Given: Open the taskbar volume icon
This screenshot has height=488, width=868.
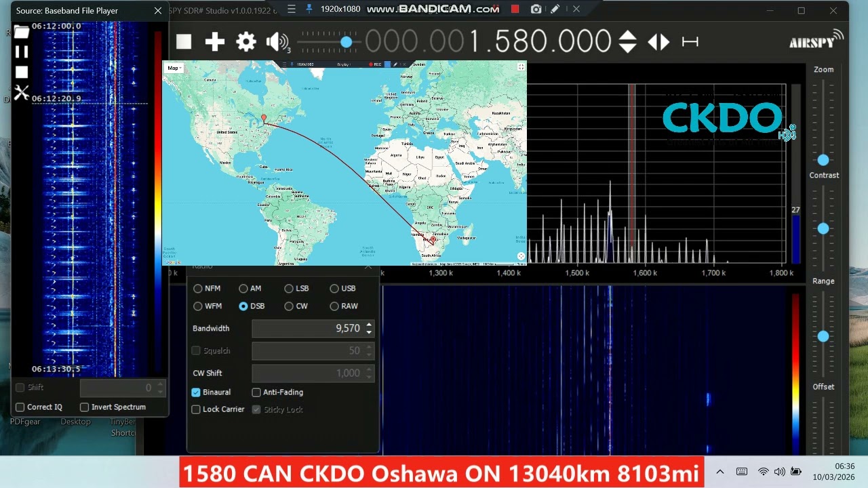Looking at the screenshot, I should pyautogui.click(x=779, y=472).
